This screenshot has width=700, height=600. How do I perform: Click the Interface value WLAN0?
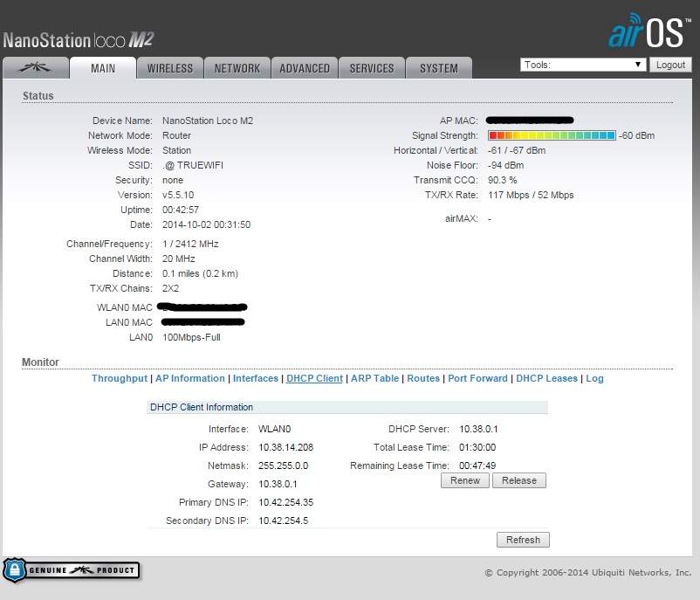click(274, 429)
